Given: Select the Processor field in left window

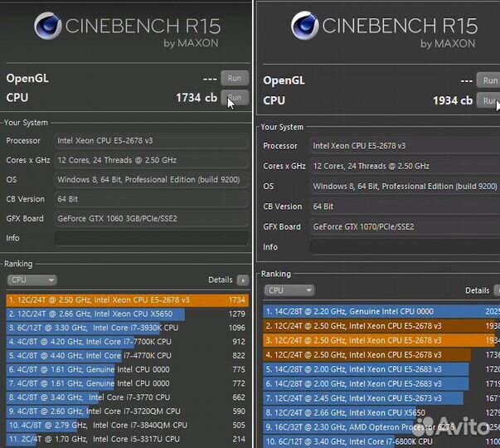Looking at the screenshot, I should 151,141.
